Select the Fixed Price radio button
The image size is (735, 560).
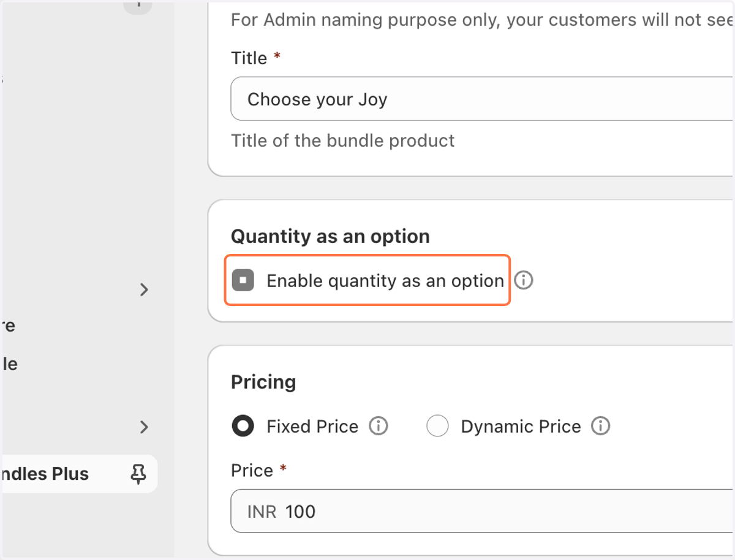click(x=243, y=426)
